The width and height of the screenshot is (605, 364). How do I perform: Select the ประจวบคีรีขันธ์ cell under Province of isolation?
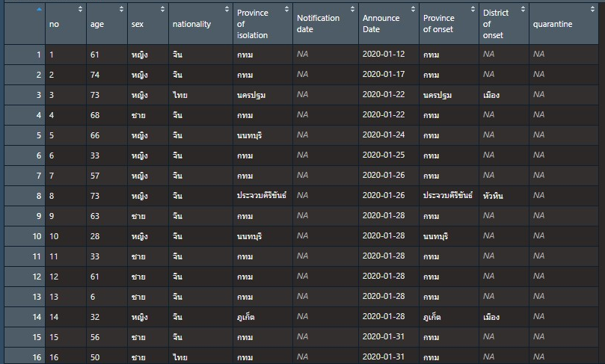(260, 195)
